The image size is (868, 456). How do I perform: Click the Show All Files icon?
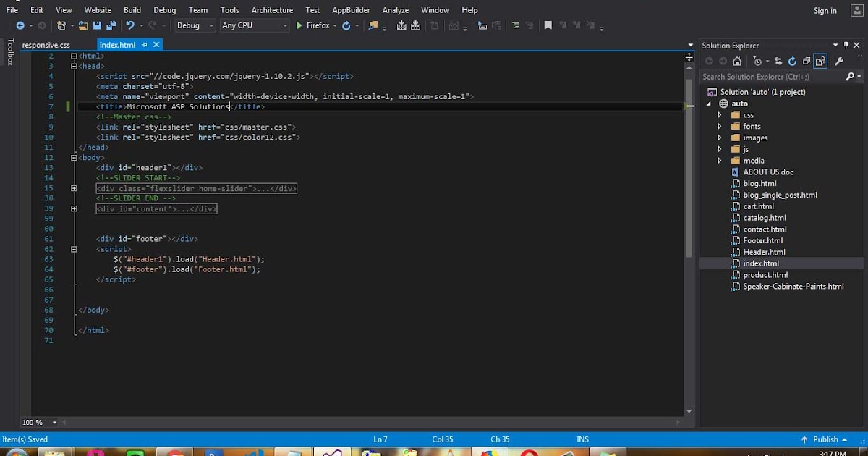(820, 61)
